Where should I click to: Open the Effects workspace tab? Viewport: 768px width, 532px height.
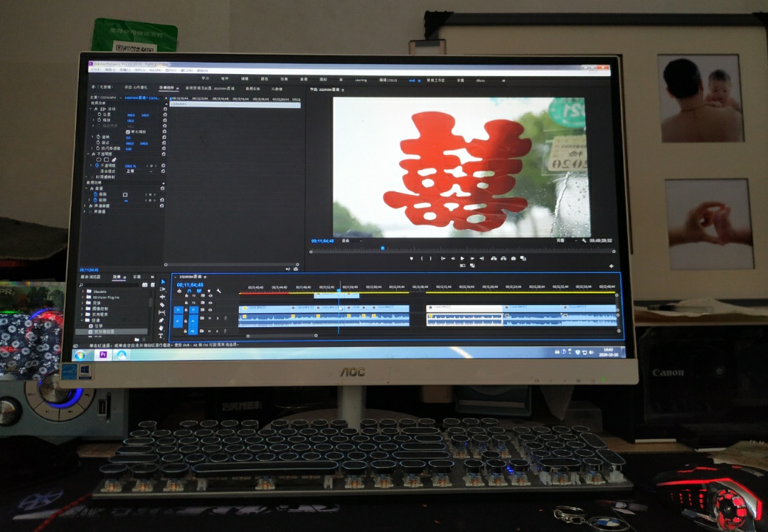point(481,80)
